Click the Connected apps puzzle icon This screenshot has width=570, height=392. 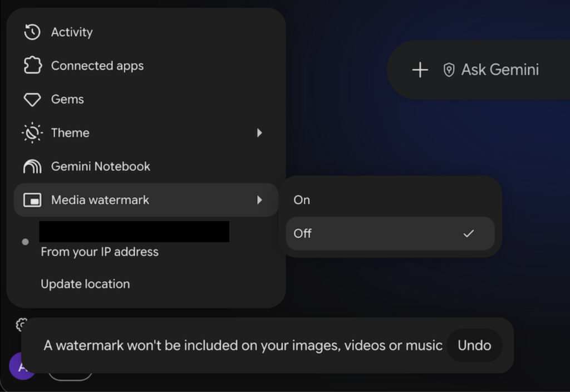pyautogui.click(x=32, y=66)
